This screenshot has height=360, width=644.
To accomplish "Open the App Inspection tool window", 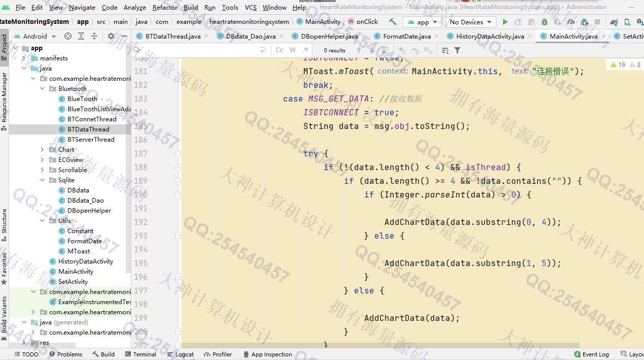I will [267, 354].
